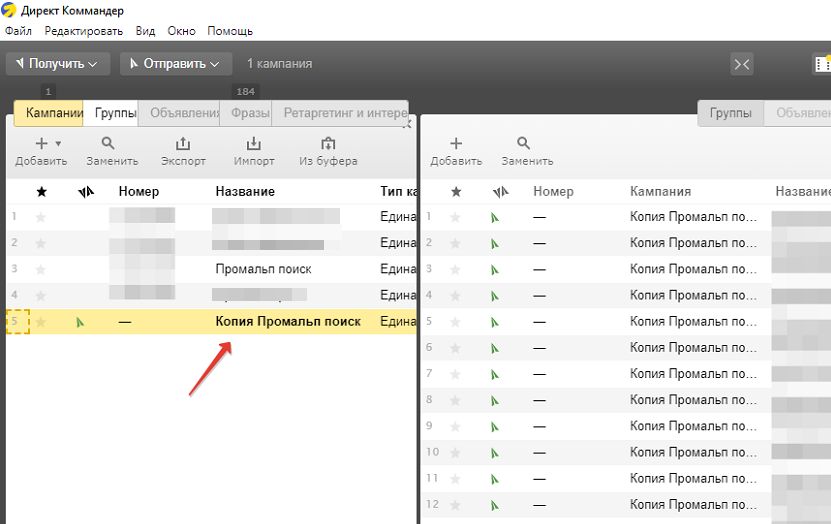
Task: Sort groups by Номер column
Action: tap(553, 191)
